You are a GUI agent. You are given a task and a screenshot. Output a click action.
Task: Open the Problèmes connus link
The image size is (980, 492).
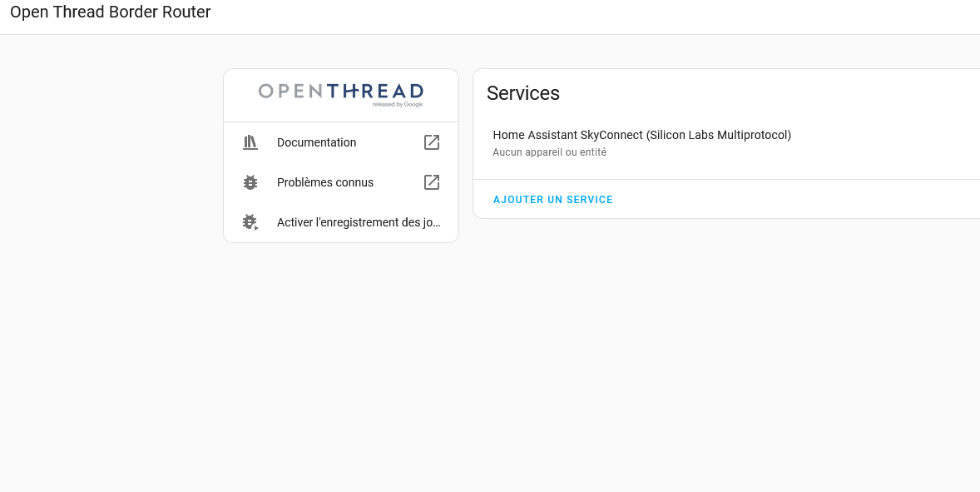coord(340,182)
